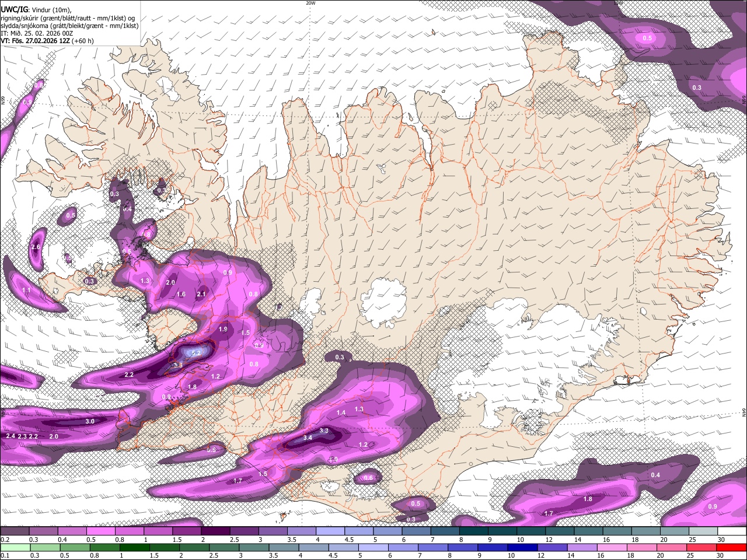Click the 1.1 precipitation value
Image resolution: width=747 pixels, height=560 pixels.
[x=26, y=290]
